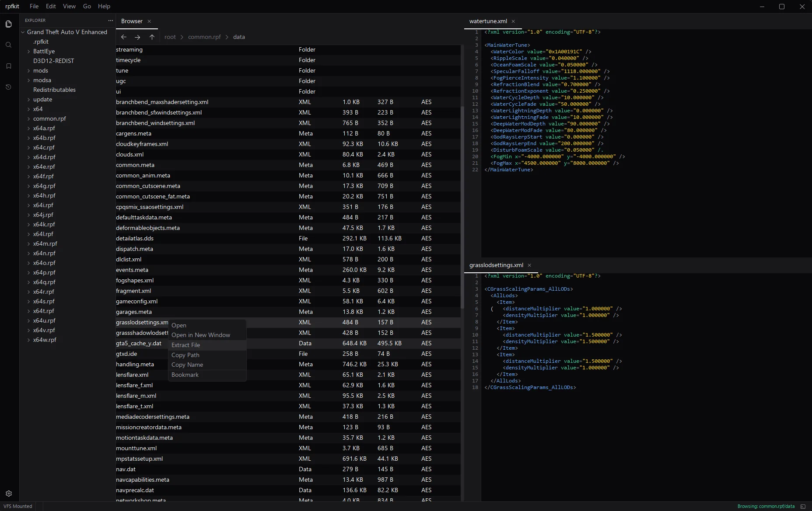Open the File menu
Viewport: 812px width, 511px height.
coord(34,6)
